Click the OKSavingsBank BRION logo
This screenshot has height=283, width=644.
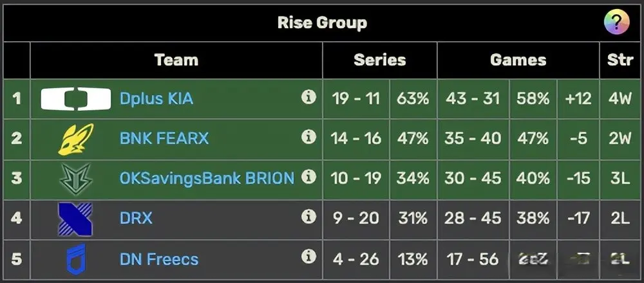(x=75, y=178)
